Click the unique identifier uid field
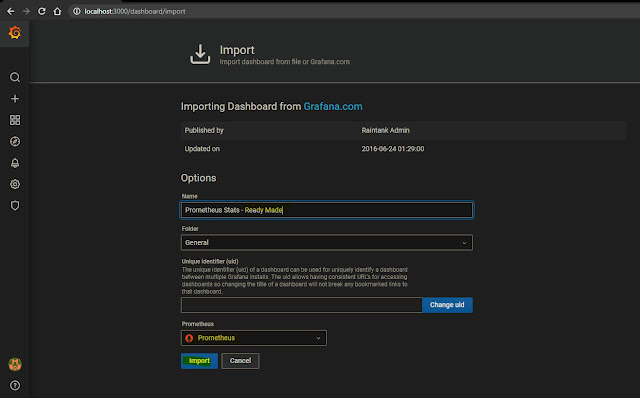This screenshot has width=640, height=398. click(301, 305)
